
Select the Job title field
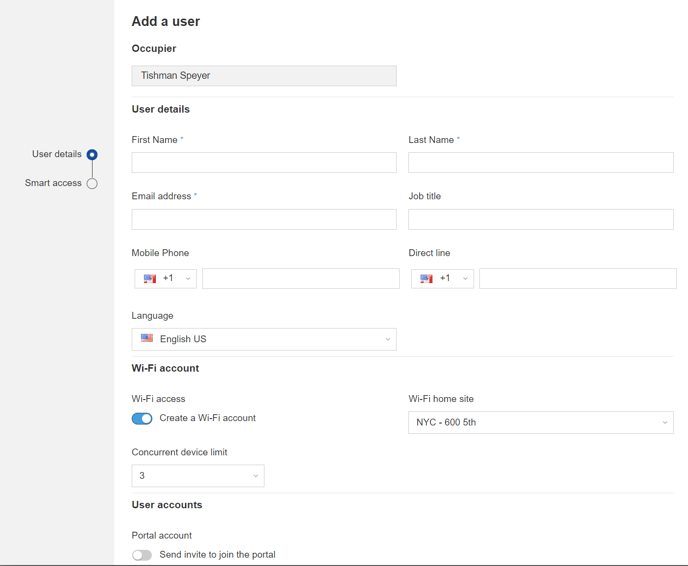click(x=540, y=220)
